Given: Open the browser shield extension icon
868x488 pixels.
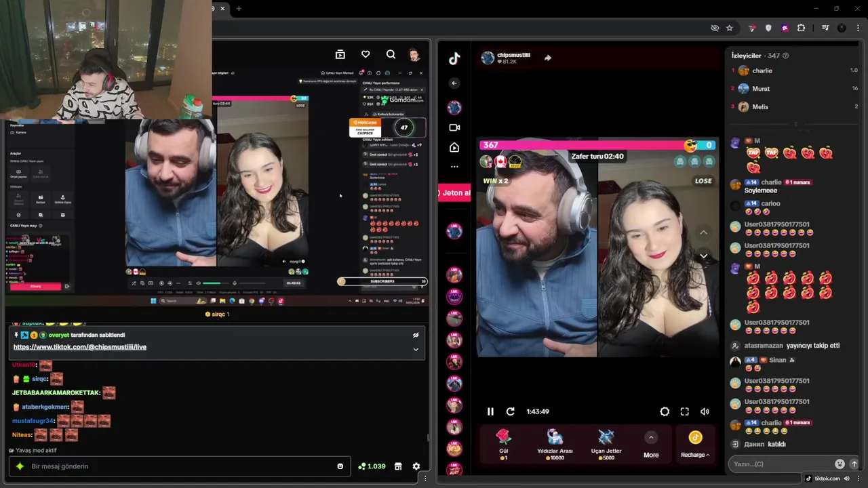Looking at the screenshot, I should tap(768, 28).
